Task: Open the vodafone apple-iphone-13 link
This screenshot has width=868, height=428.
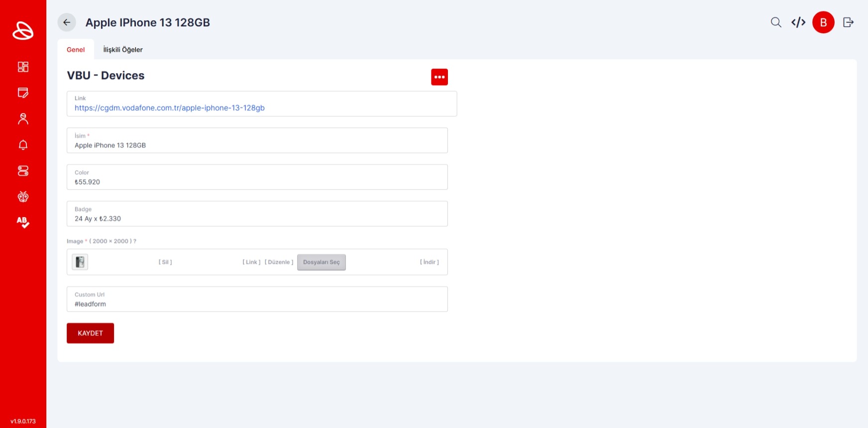Action: (170, 108)
